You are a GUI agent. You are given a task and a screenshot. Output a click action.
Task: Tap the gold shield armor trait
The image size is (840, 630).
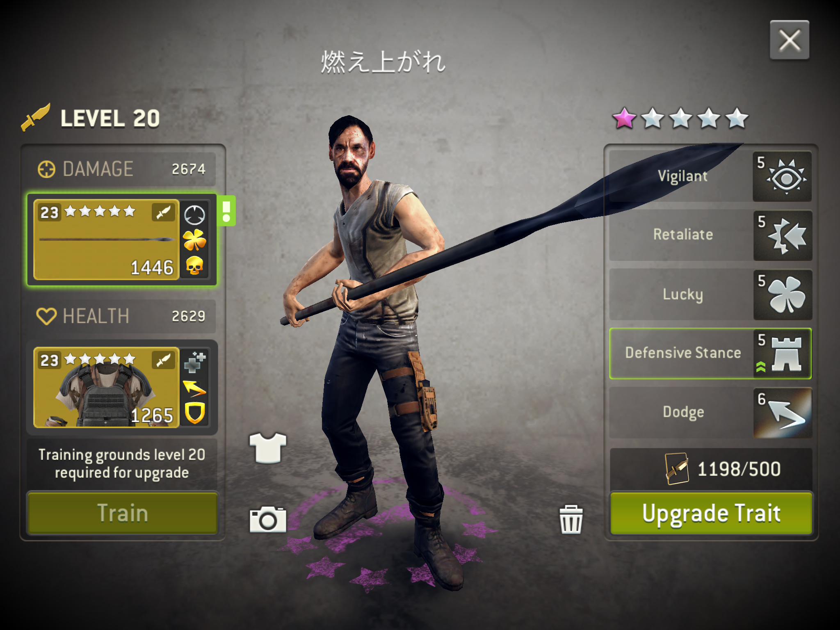pyautogui.click(x=194, y=413)
